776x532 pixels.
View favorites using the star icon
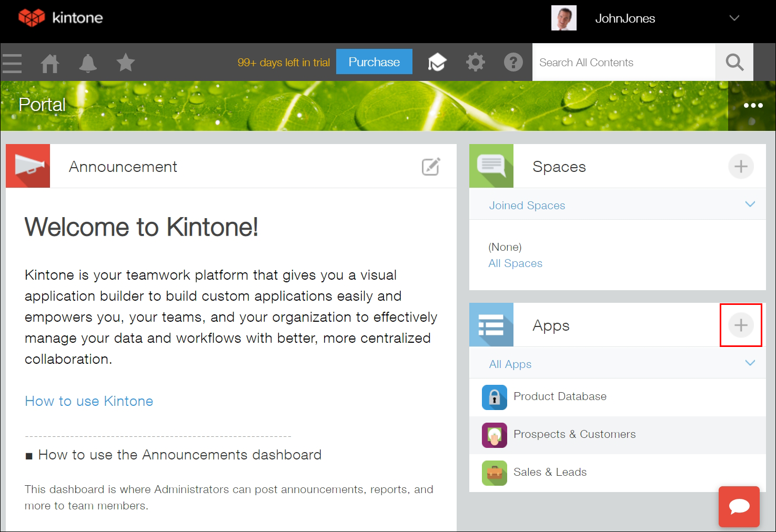(x=125, y=62)
